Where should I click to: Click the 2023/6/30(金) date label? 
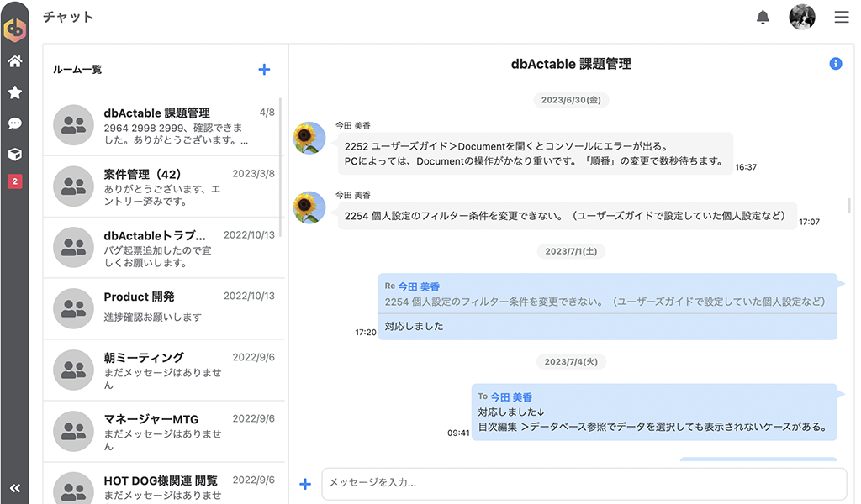571,100
